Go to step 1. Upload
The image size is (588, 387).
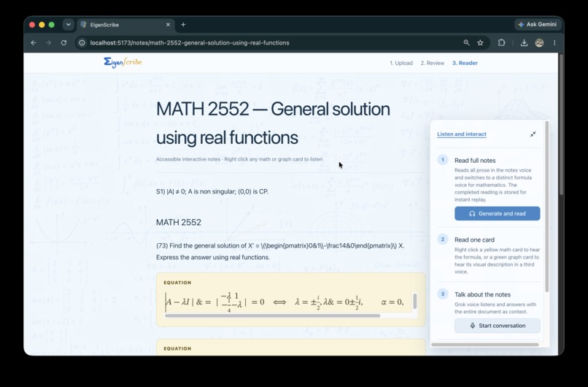pos(401,63)
